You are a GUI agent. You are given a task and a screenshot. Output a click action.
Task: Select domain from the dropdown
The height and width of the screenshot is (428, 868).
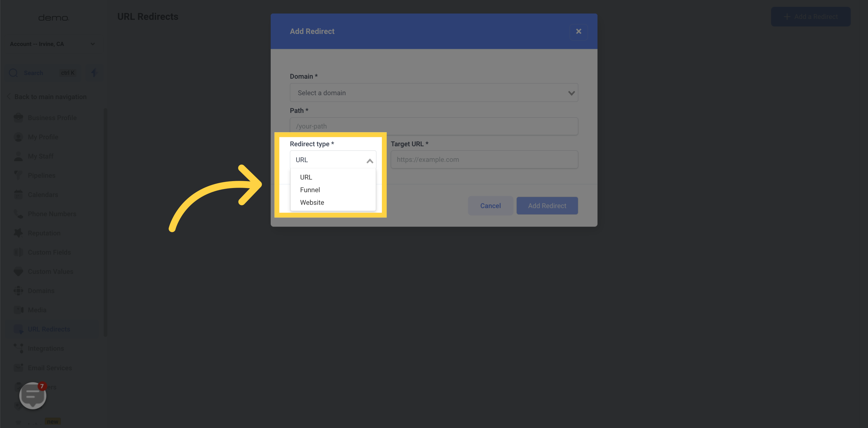tap(434, 93)
